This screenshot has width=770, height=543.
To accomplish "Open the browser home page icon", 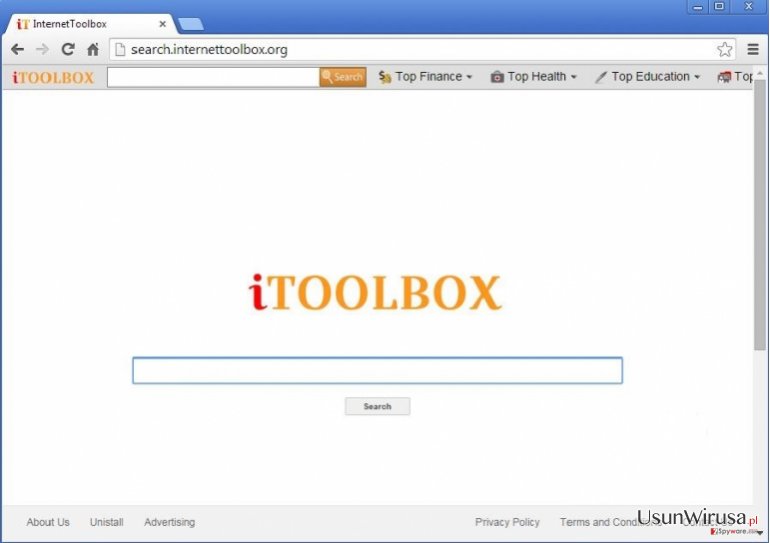I will click(x=93, y=49).
